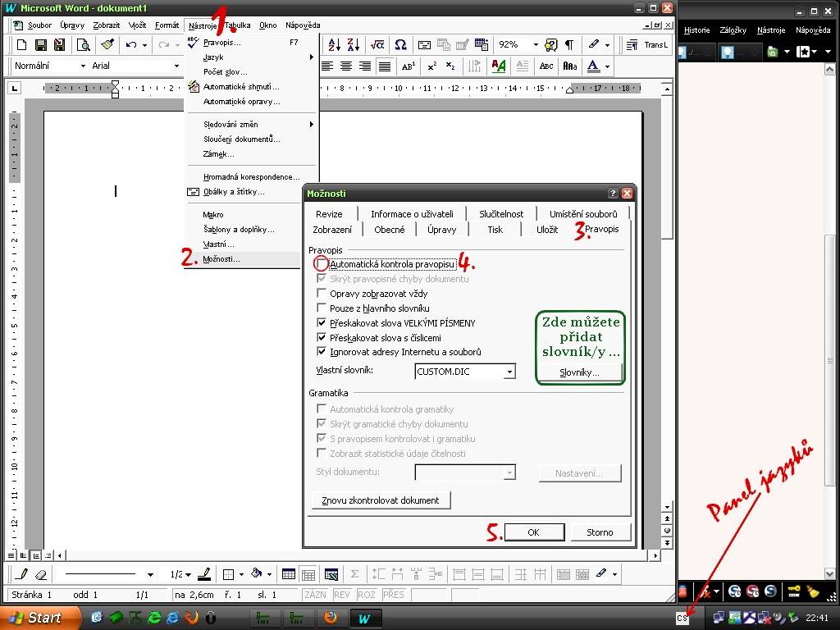The height and width of the screenshot is (630, 840).
Task: Open the font color dropdown arrow
Action: pyautogui.click(x=608, y=66)
